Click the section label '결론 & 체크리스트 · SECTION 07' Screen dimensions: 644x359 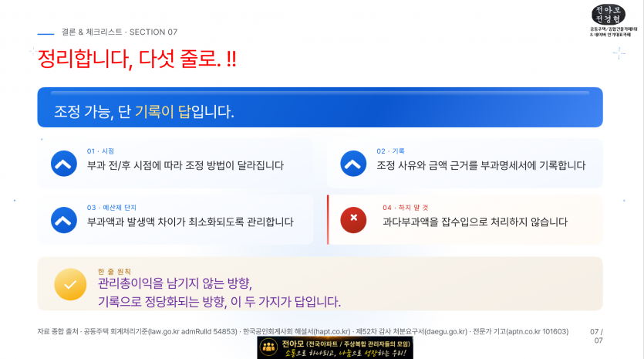tap(120, 32)
